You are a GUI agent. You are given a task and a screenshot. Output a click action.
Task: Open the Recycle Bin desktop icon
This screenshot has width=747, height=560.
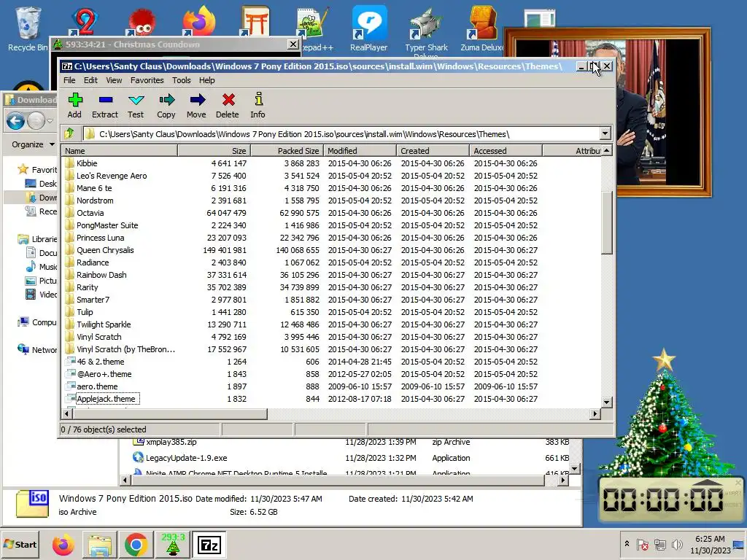[x=28, y=28]
